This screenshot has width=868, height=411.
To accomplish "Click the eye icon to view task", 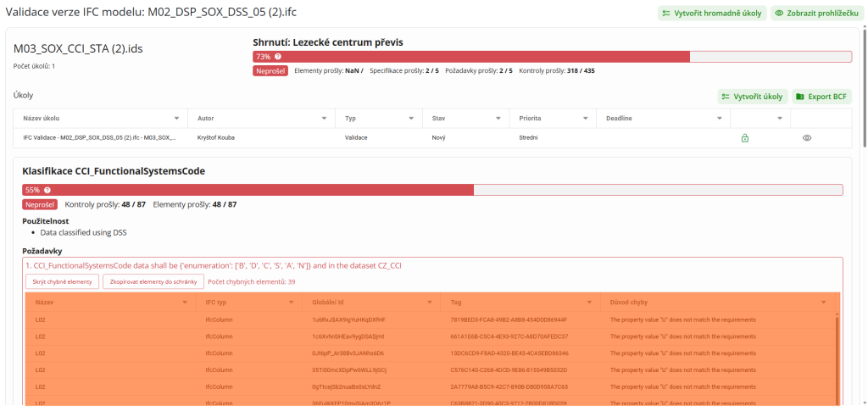I will [x=807, y=138].
